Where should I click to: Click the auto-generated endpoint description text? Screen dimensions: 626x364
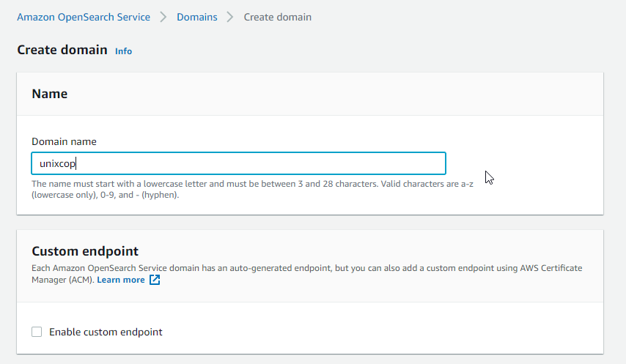306,274
